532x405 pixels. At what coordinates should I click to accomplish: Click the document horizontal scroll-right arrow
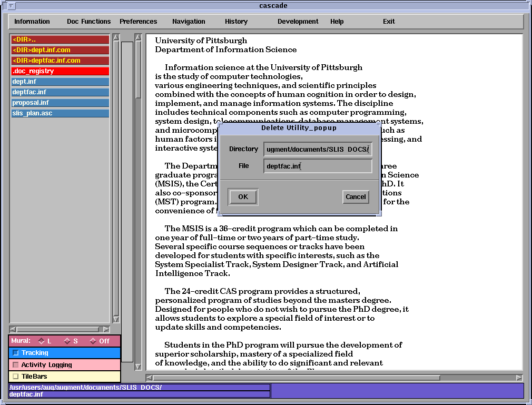pyautogui.click(x=519, y=378)
